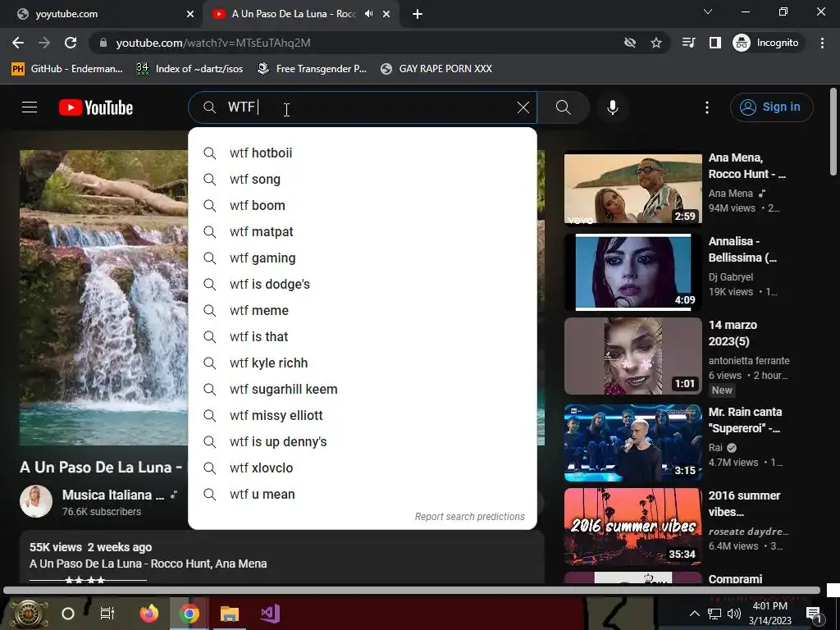Play Annalisa - Bellissima video thumbnail
The image size is (840, 630).
pyautogui.click(x=632, y=272)
